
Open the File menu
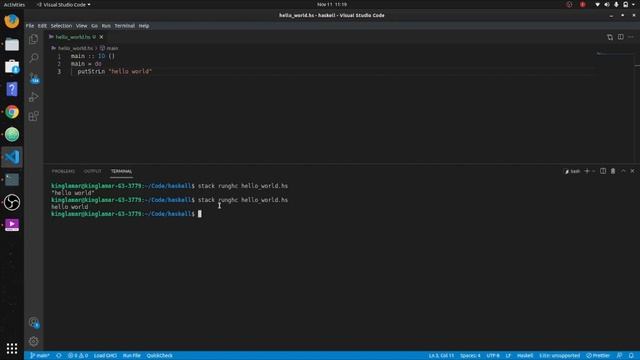coord(30,26)
